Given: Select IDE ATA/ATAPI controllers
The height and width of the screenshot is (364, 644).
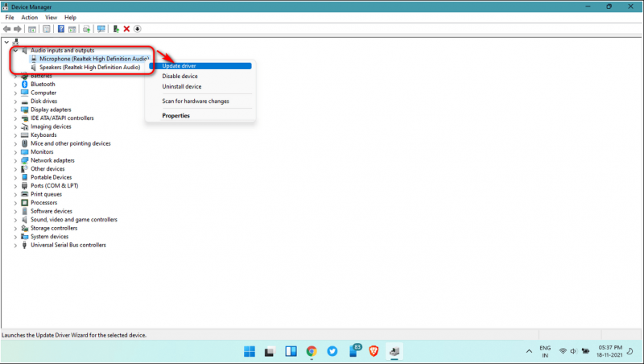Looking at the screenshot, I should tap(62, 118).
